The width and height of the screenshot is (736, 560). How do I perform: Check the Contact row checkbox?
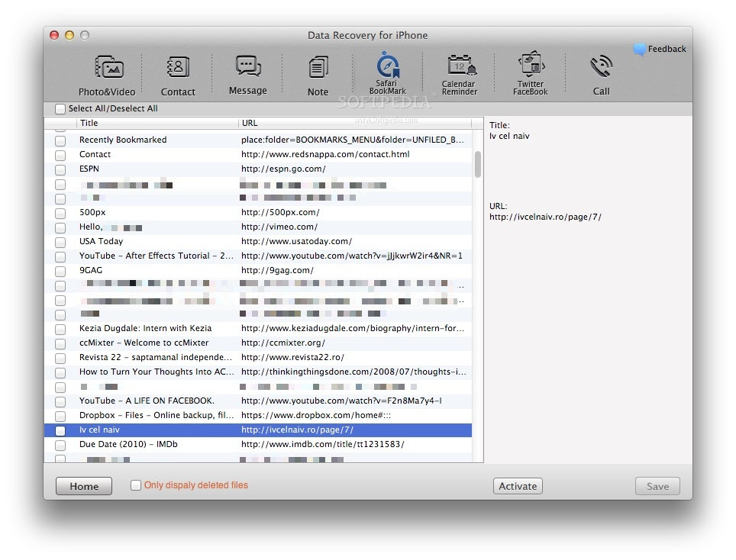point(60,155)
